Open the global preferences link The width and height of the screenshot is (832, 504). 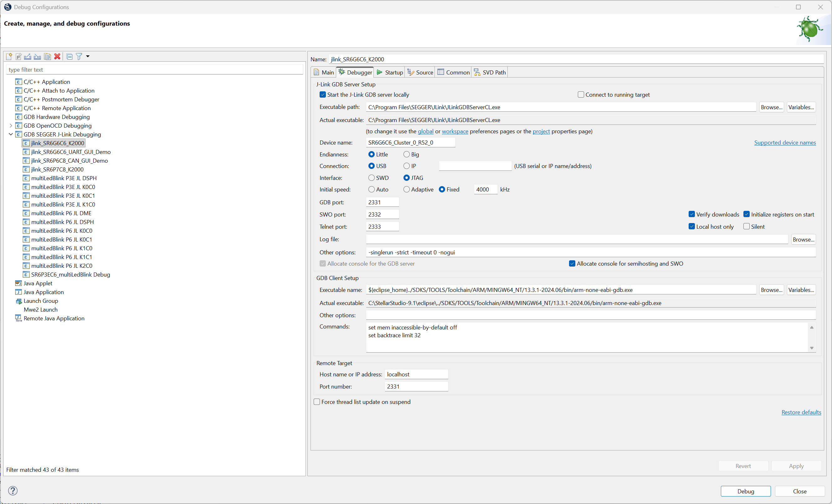coord(425,131)
